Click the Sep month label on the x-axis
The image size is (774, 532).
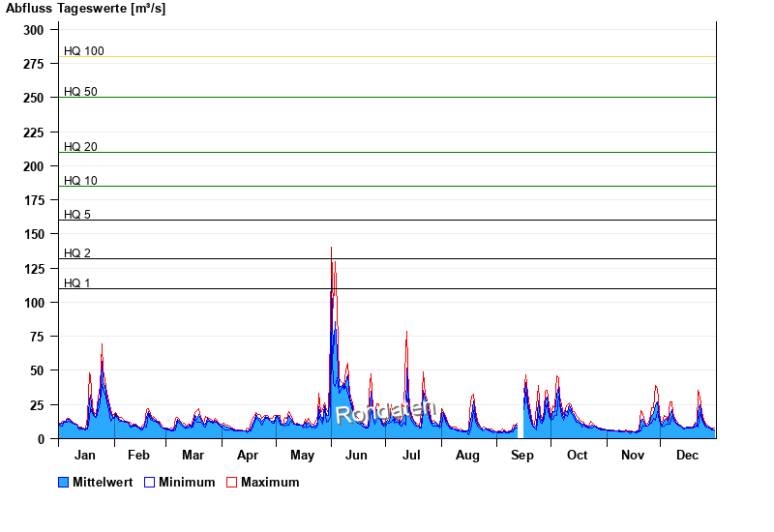coord(522,456)
